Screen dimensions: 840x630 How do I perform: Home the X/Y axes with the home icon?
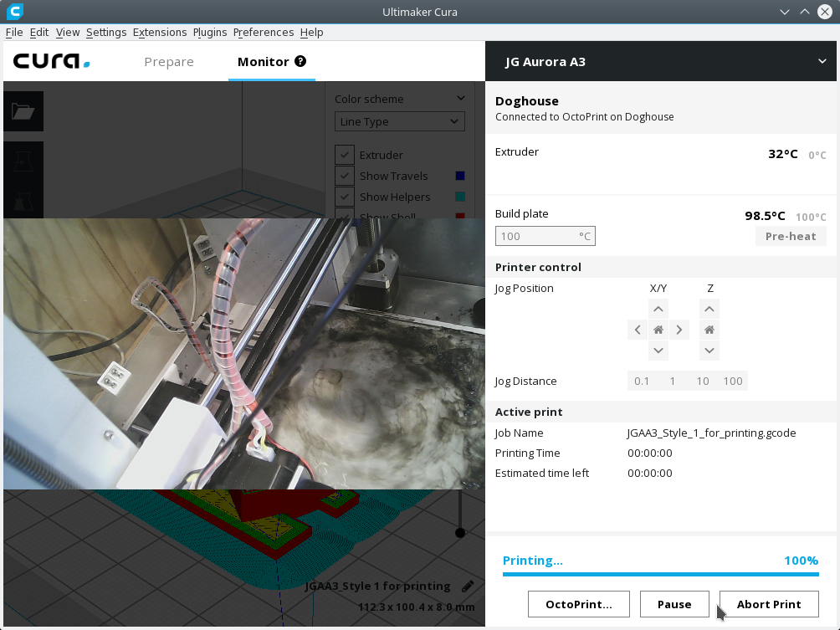(x=658, y=329)
